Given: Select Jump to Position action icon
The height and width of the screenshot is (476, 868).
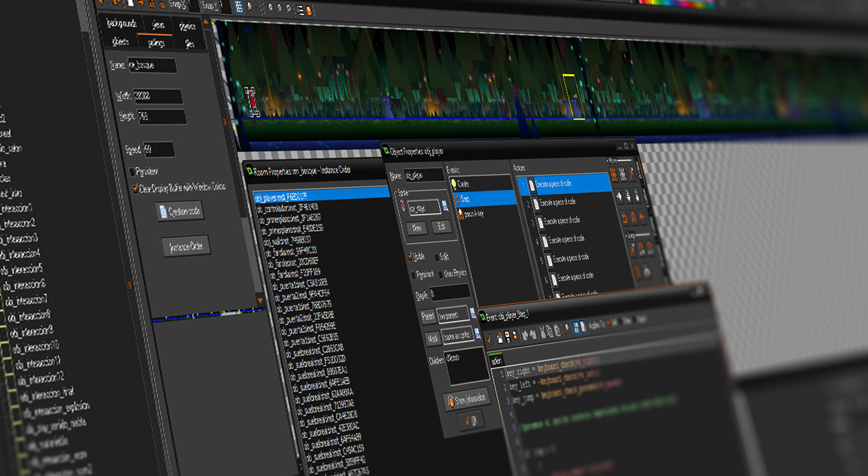Looking at the screenshot, I should [633, 250].
